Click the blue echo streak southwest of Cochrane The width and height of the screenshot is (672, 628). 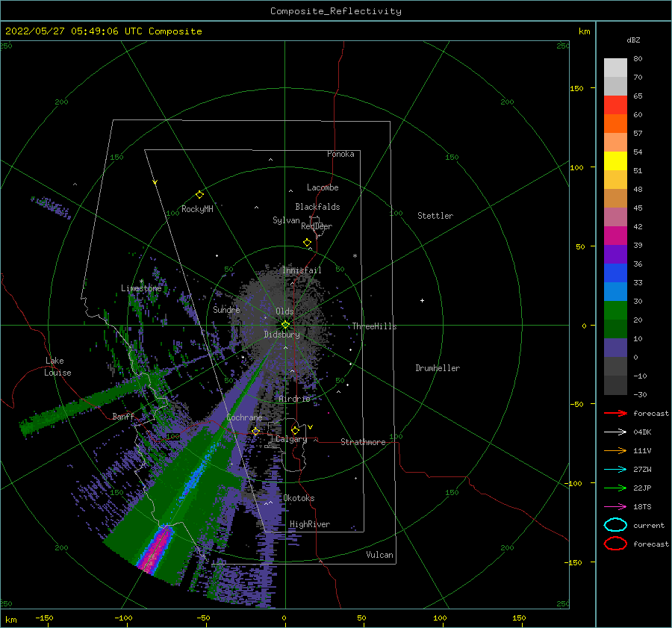click(x=195, y=476)
